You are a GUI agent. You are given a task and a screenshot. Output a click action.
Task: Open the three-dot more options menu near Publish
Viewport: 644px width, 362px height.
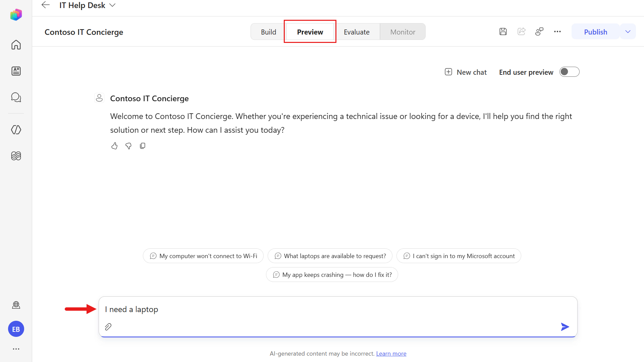pos(557,32)
